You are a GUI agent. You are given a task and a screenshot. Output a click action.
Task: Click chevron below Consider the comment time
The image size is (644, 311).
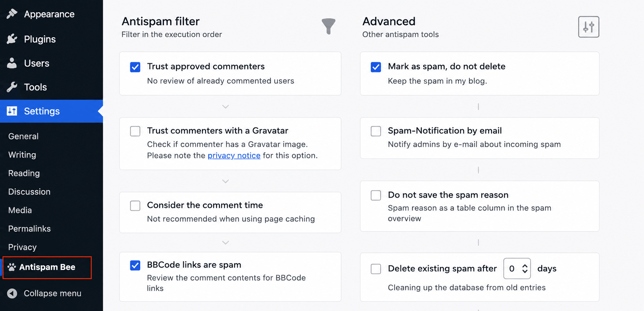[225, 243]
